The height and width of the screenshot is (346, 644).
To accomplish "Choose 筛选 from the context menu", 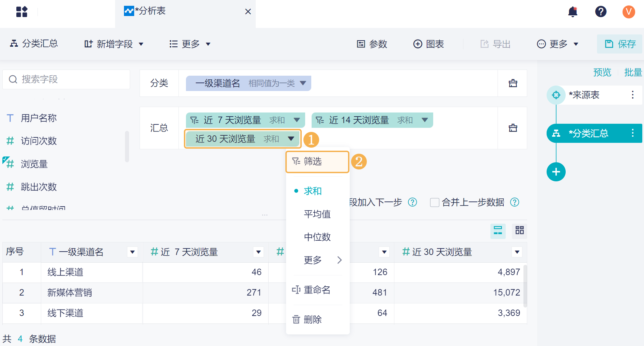I will click(x=313, y=161).
